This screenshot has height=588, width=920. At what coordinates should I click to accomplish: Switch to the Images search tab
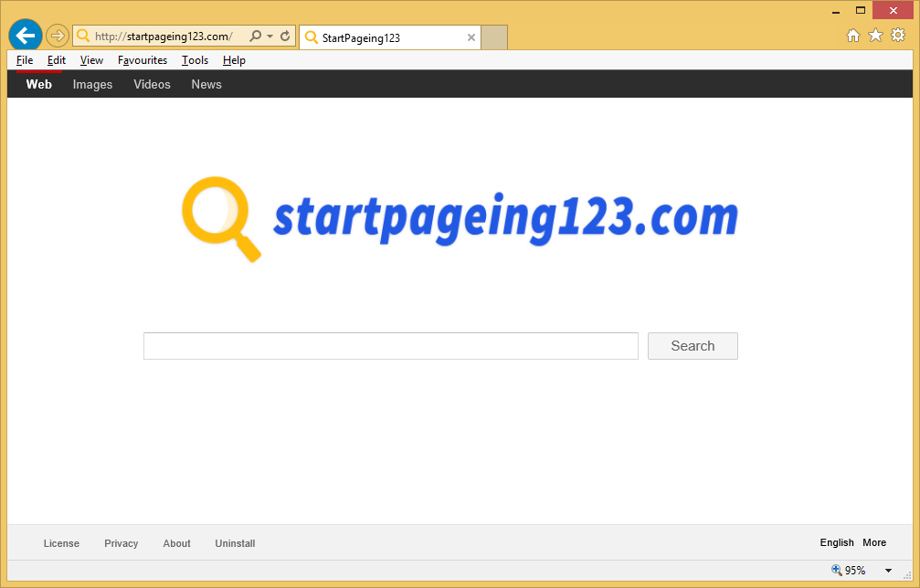pos(92,84)
